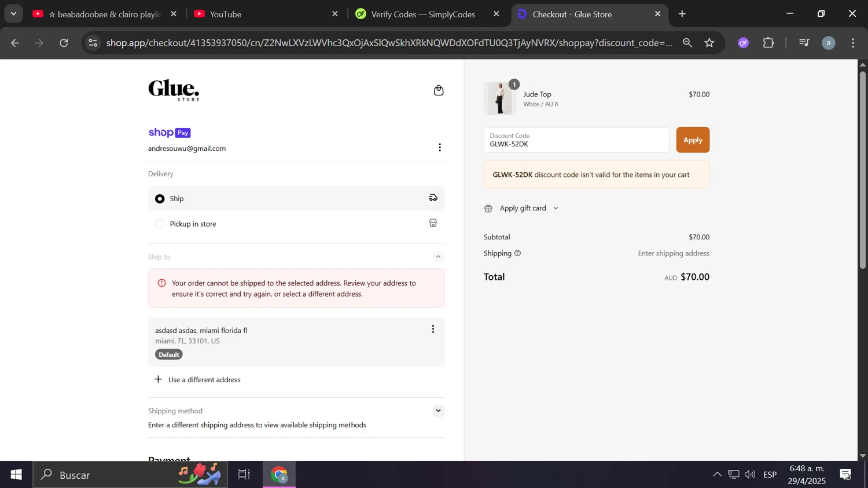Click the page vertical scrollbar

(x=862, y=170)
